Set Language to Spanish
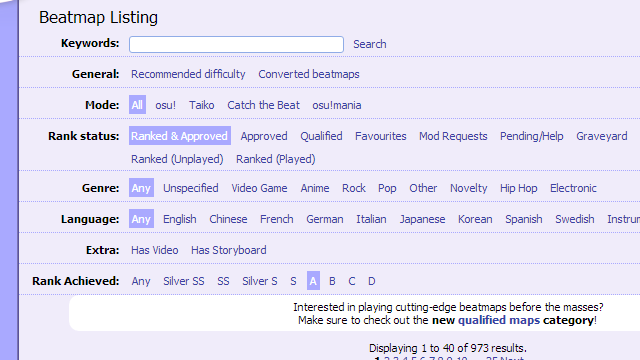 pyautogui.click(x=524, y=219)
